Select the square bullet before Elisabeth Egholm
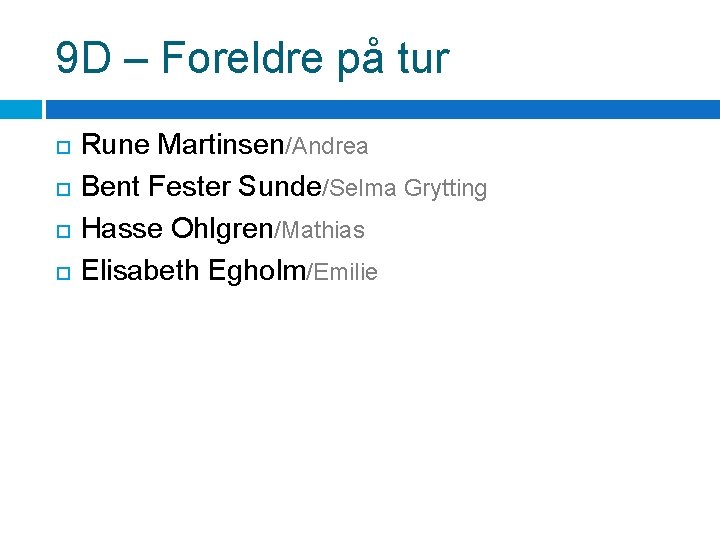The image size is (720, 540). tap(63, 273)
